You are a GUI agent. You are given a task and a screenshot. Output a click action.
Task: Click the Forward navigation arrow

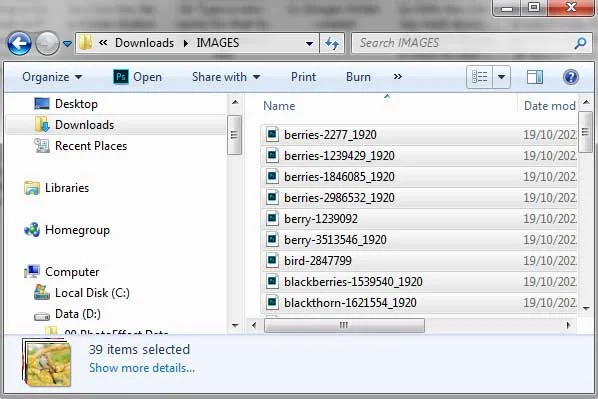point(47,43)
